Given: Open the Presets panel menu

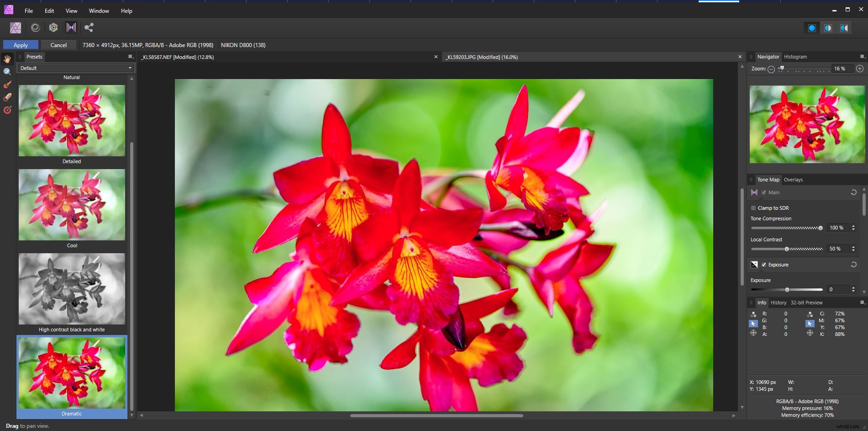Looking at the screenshot, I should tap(130, 57).
